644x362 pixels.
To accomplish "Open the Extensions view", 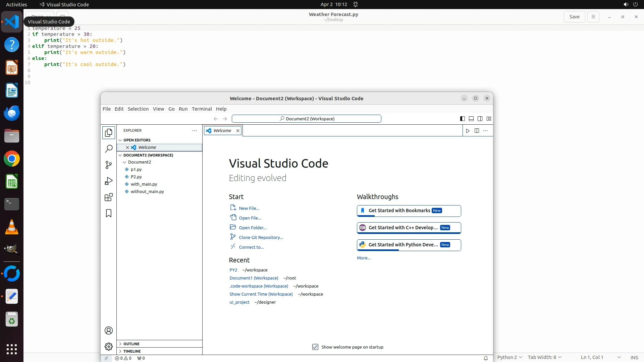I will (109, 197).
